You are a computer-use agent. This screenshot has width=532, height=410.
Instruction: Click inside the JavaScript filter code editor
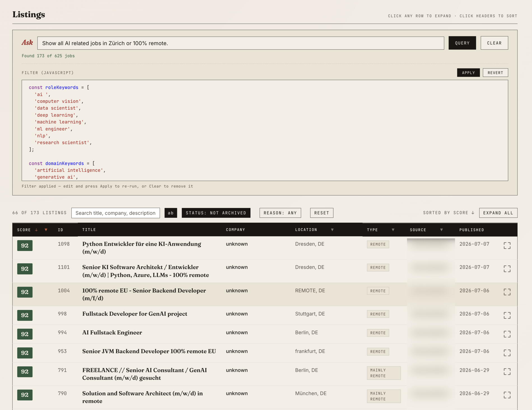[265, 130]
